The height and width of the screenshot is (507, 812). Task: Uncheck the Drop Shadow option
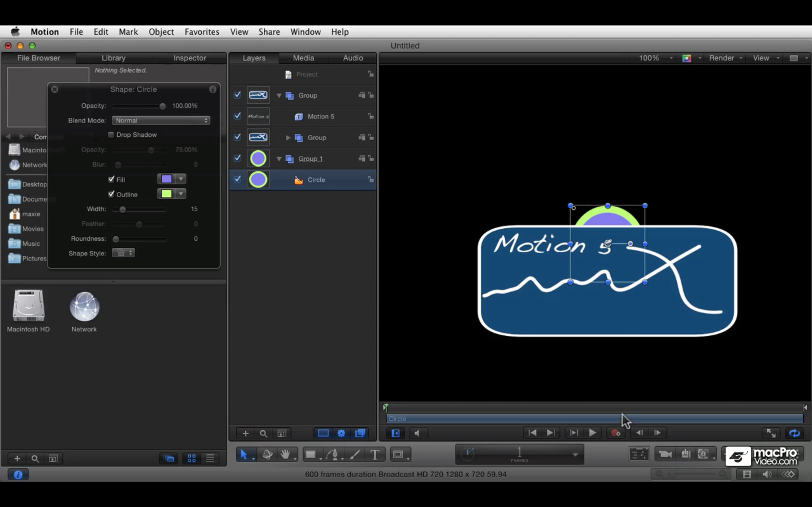111,134
